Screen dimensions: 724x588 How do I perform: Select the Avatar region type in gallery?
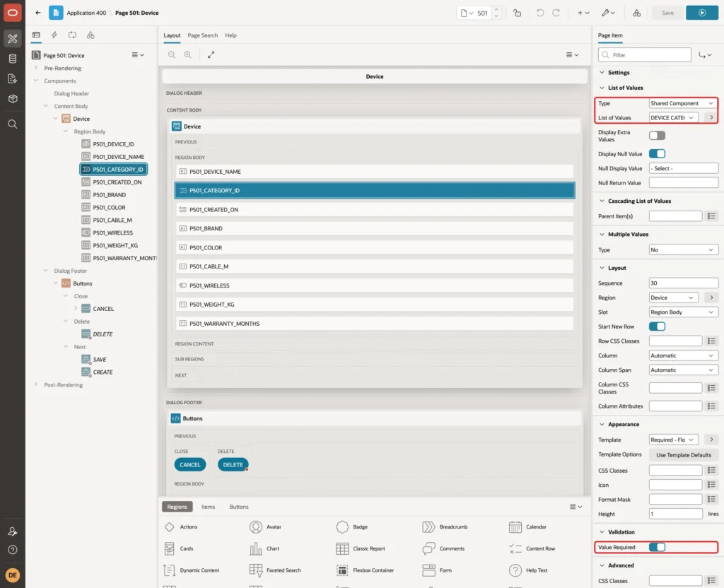pyautogui.click(x=266, y=527)
